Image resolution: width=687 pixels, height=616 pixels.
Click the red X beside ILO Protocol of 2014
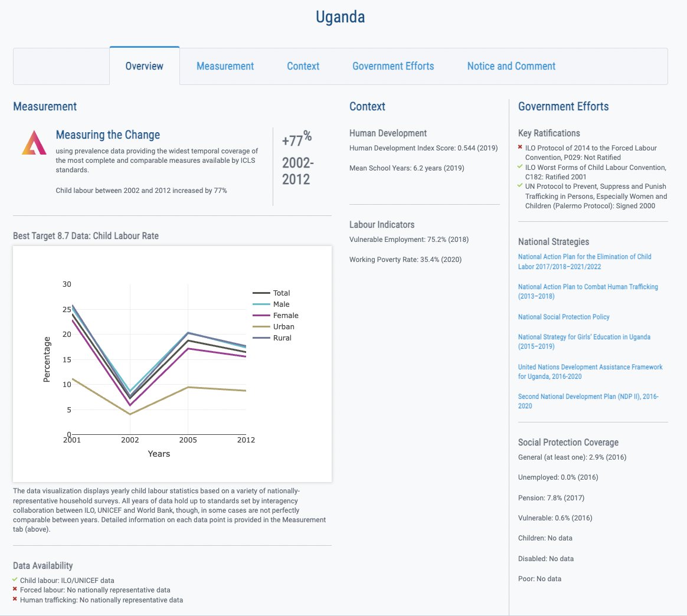coord(519,147)
